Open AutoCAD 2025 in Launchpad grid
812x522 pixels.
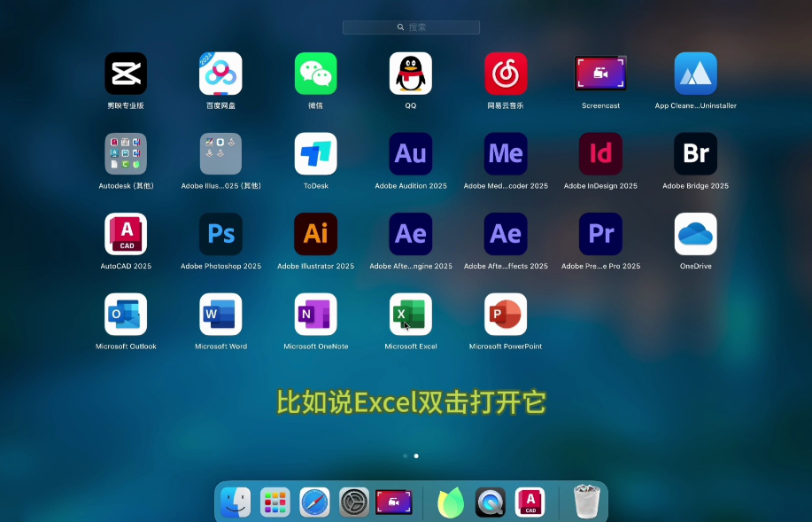126,234
